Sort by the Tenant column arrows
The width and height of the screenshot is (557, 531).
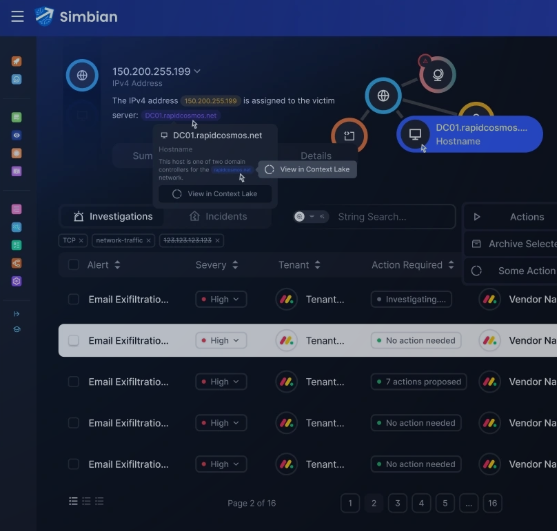(318, 265)
